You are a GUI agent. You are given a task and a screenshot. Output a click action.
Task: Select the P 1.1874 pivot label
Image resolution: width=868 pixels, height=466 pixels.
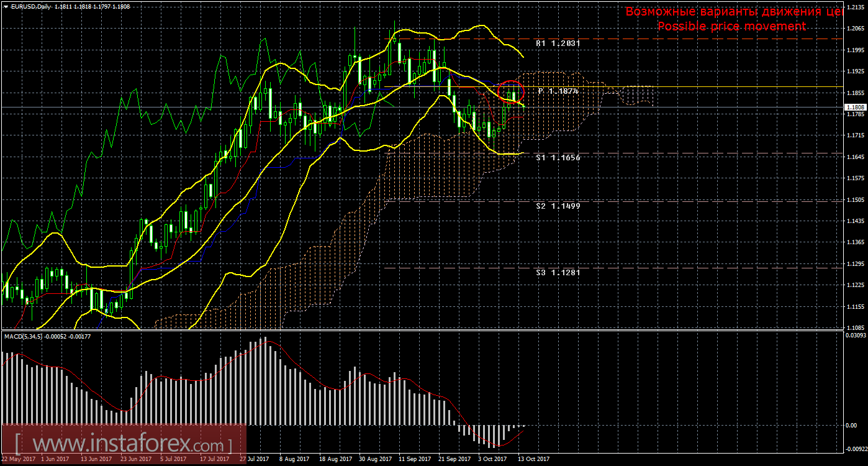click(x=559, y=91)
